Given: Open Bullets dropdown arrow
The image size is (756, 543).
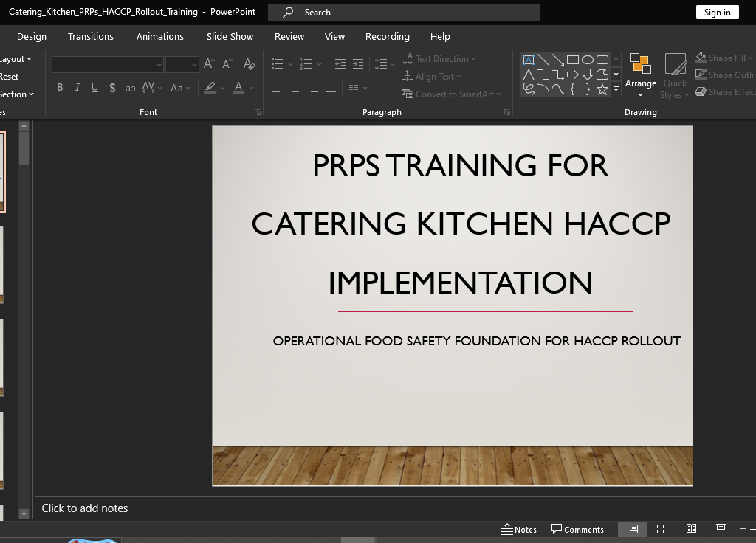Looking at the screenshot, I should (x=290, y=64).
